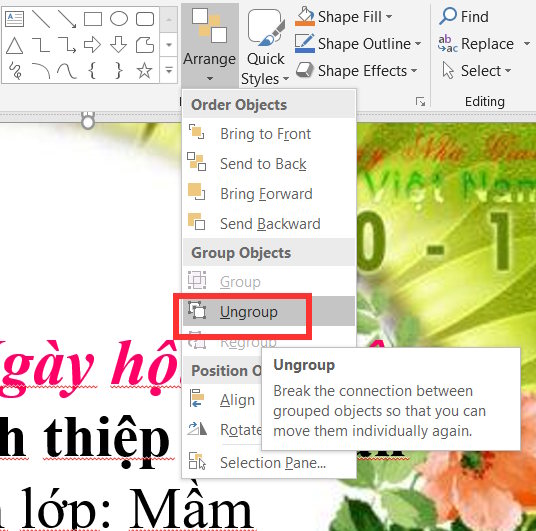Click Replace in Editing group
Viewport: 536px width, 531px height.
click(476, 44)
